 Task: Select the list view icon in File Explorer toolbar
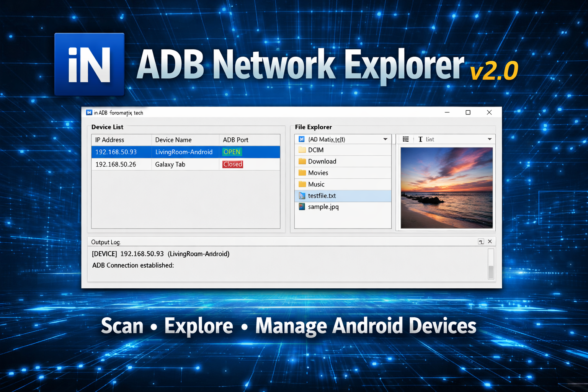pos(406,139)
